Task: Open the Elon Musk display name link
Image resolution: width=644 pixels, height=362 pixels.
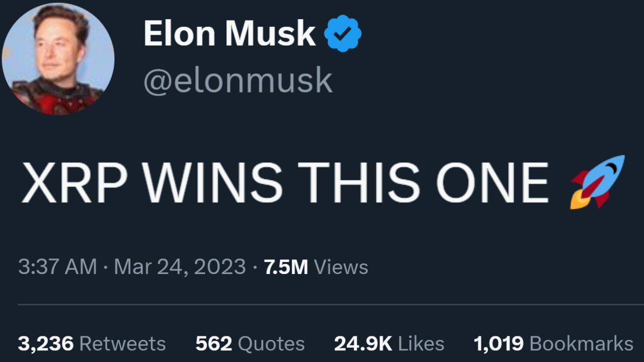Action: (229, 34)
